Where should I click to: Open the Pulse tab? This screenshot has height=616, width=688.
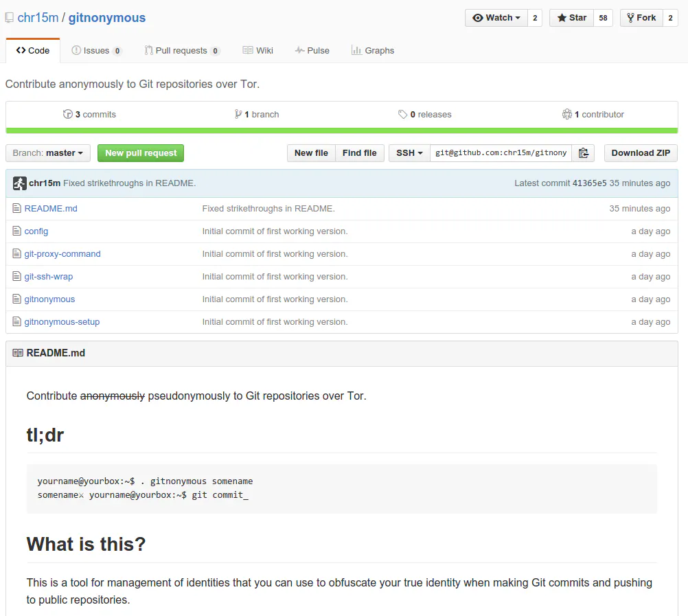pos(312,50)
